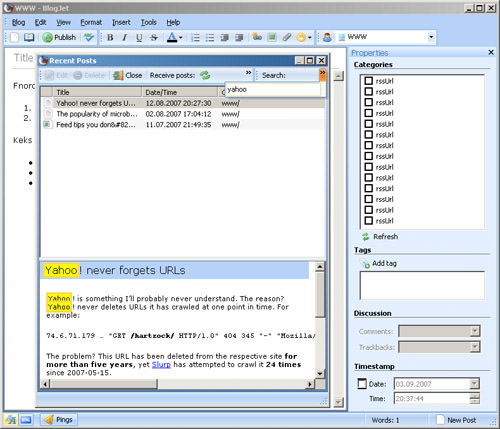Toggle underline formatting
The image size is (500, 429).
pyautogui.click(x=139, y=38)
